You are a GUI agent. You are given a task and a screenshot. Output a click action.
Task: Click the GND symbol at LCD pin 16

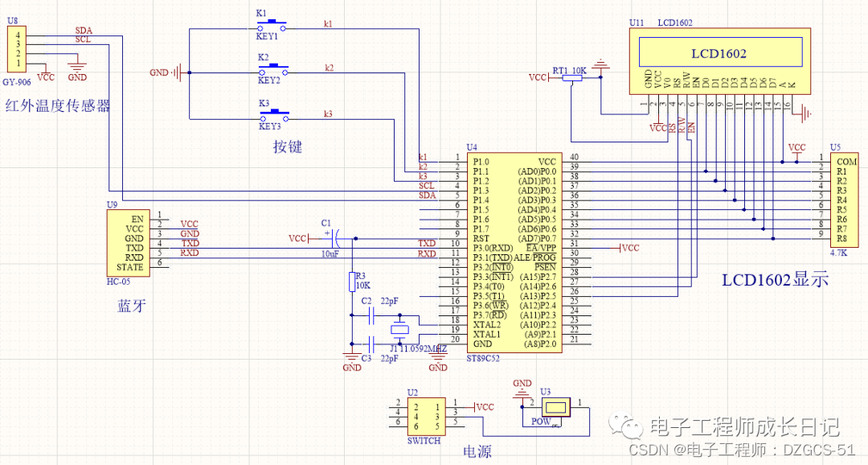click(804, 113)
